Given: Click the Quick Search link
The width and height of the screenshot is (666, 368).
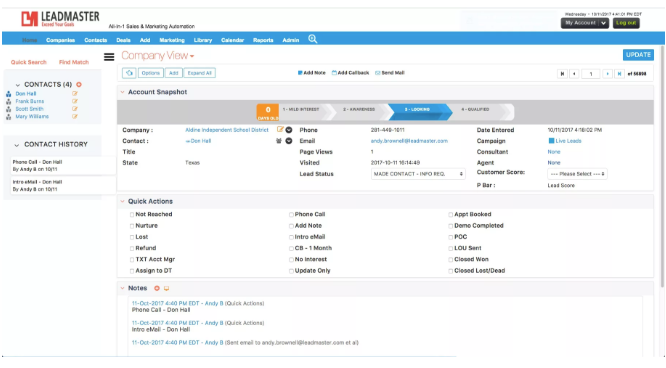Looking at the screenshot, I should tap(28, 62).
